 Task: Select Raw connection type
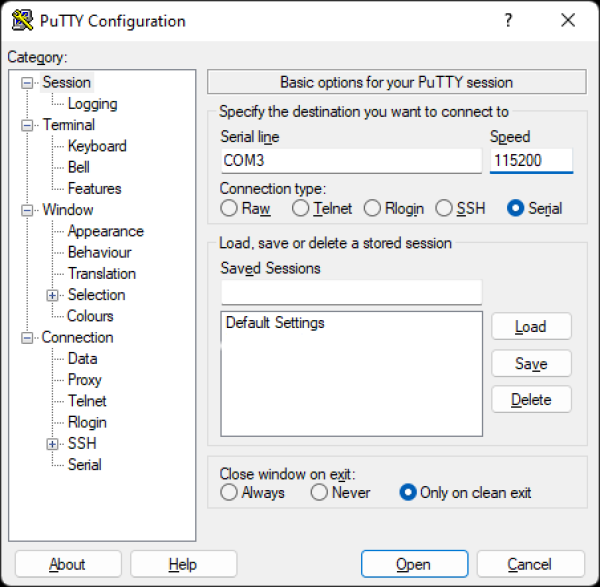(x=229, y=208)
